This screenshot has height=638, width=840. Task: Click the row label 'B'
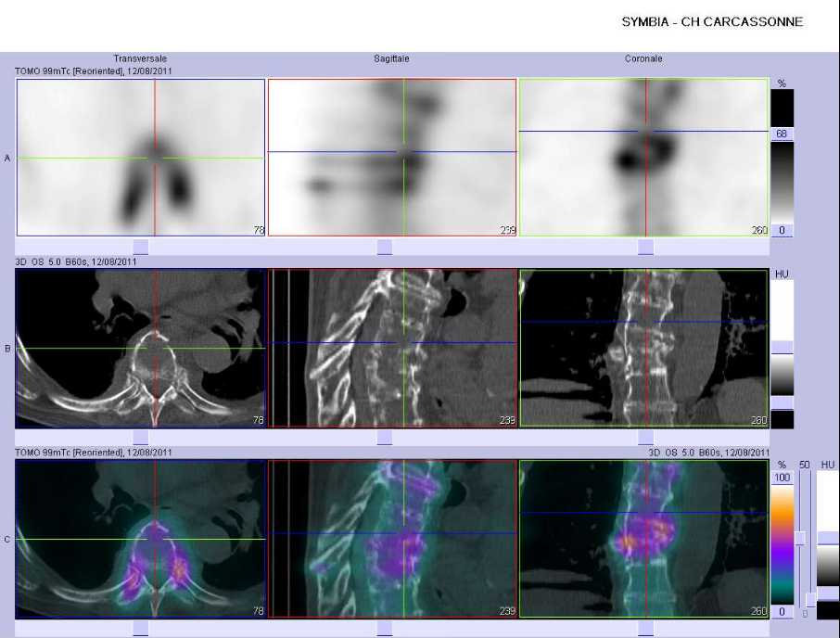(x=7, y=349)
